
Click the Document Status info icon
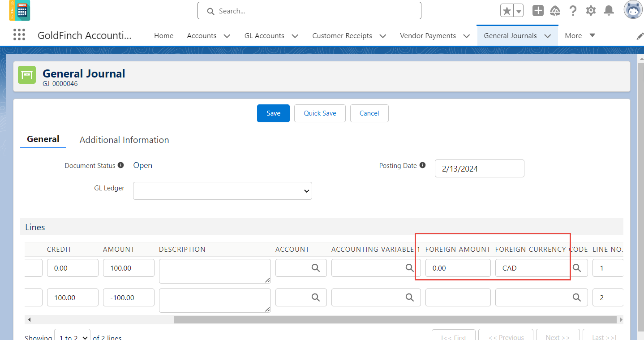coord(120,165)
